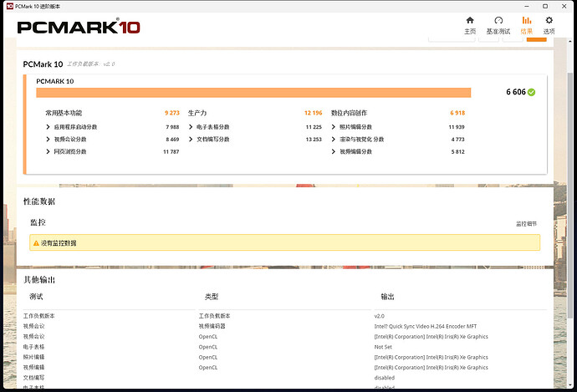Viewport: 577px width, 392px height.
Task: Expand 视频会议分数 score row
Action: coord(49,140)
